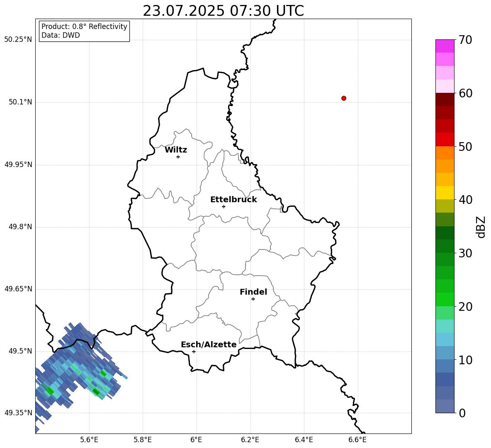Click the 50 tick label on the colorbar

[465, 146]
